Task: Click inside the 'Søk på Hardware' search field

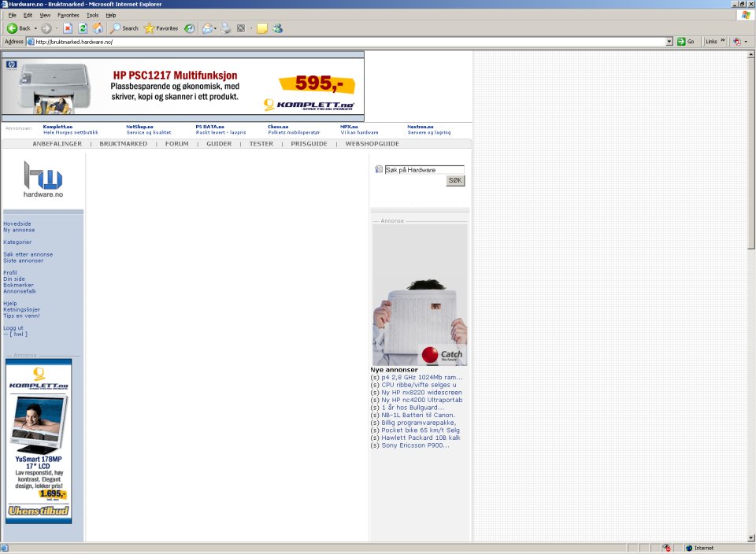Action: click(x=424, y=169)
